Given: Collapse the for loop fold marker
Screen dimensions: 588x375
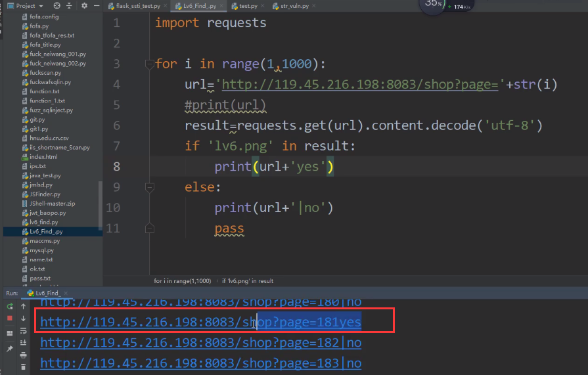Looking at the screenshot, I should (x=149, y=64).
